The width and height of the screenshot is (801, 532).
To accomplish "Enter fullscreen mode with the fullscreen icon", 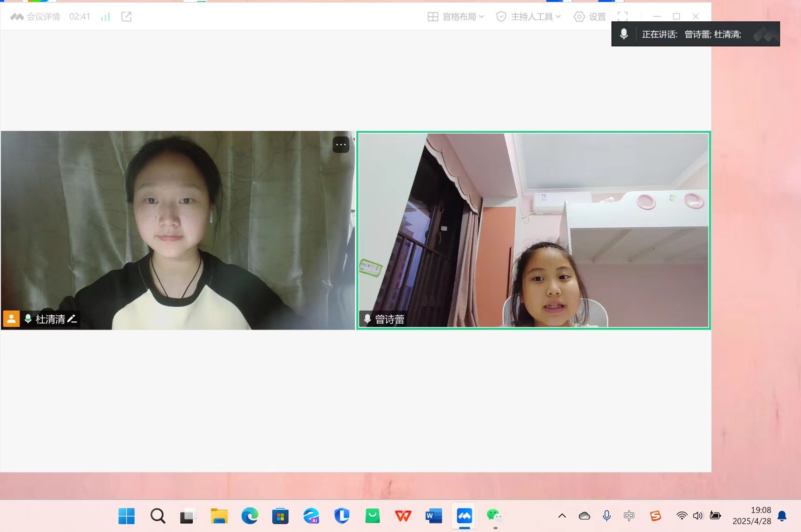I will tap(623, 17).
